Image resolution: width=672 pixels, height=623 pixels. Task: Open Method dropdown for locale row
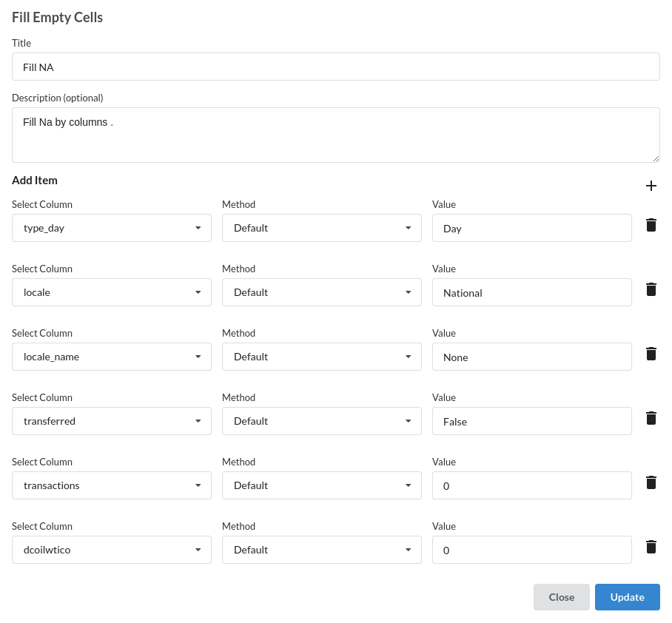(321, 292)
